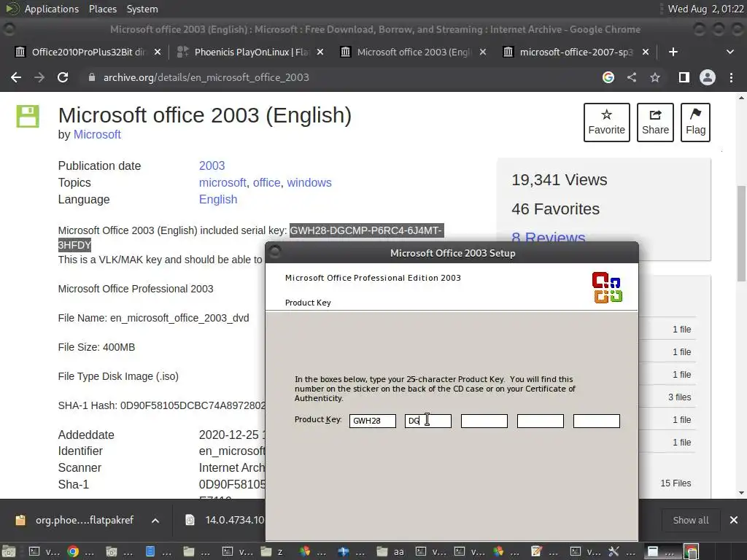Close the downloads bar
The width and height of the screenshot is (747, 560).
click(734, 521)
